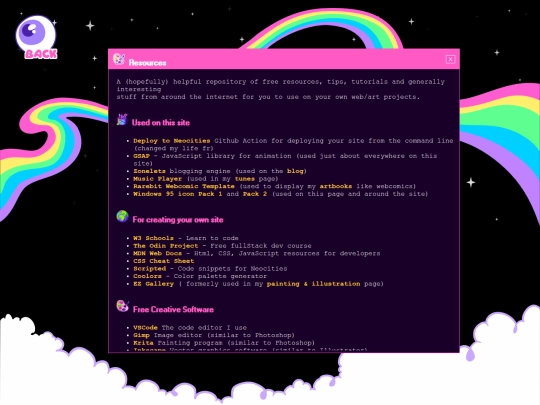
Task: Click the Resources title bar paint icon
Action: pyautogui.click(x=119, y=59)
